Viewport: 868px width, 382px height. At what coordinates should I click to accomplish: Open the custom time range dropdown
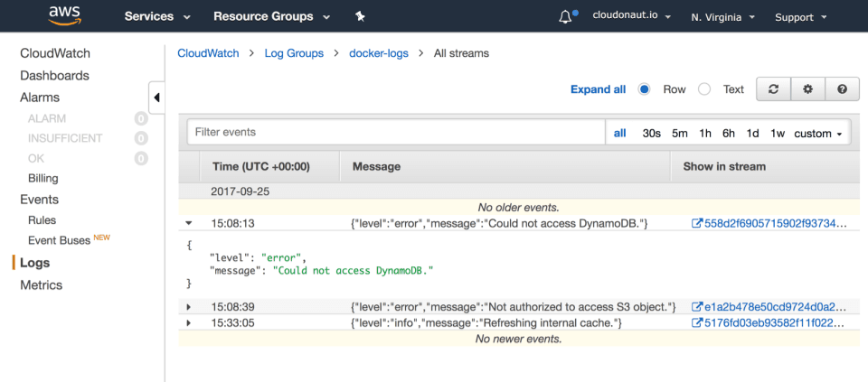click(817, 133)
